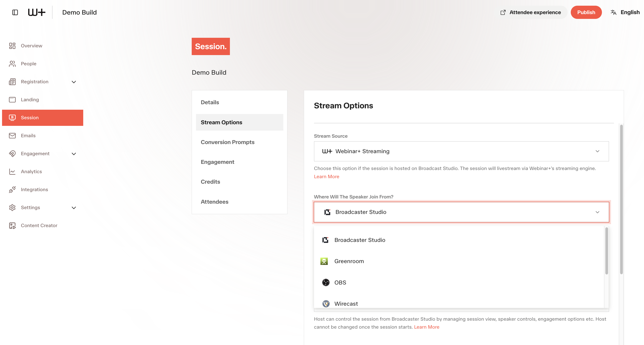Choose Greenroom from the list
The image size is (644, 345).
459,261
